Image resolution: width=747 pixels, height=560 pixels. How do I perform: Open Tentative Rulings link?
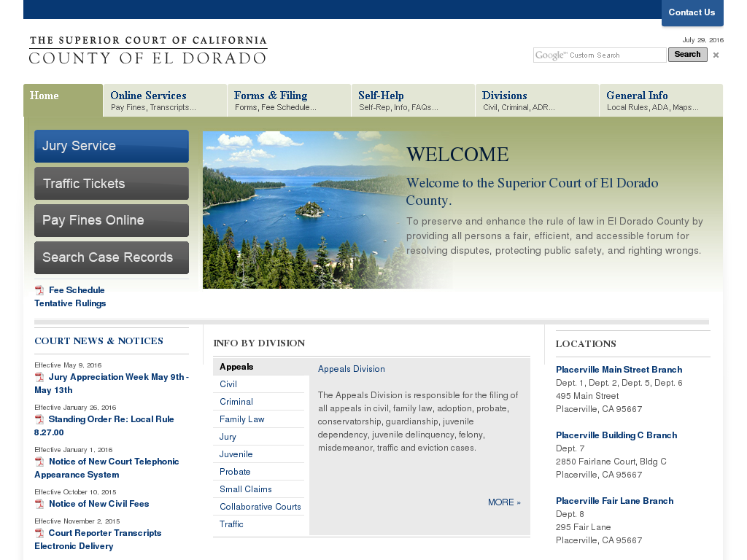[x=70, y=303]
